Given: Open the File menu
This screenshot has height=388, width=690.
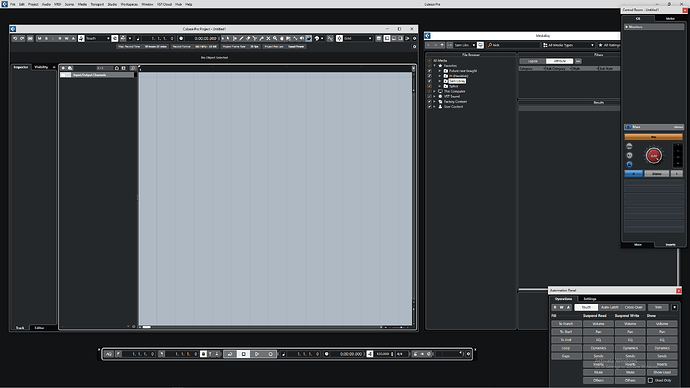Looking at the screenshot, I should 13,4.
